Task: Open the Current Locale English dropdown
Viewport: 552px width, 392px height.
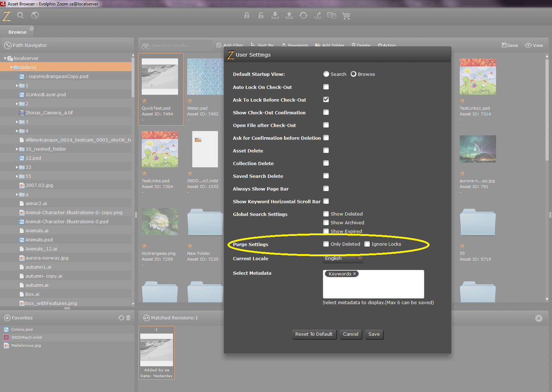Action: pos(343,258)
